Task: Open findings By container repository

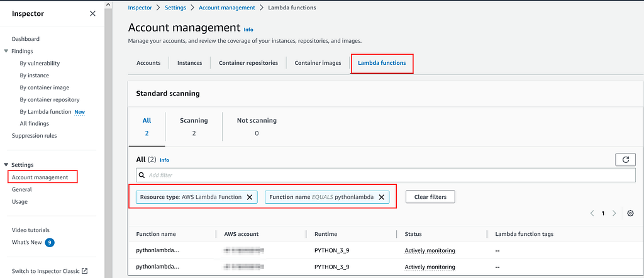Action: coord(50,99)
